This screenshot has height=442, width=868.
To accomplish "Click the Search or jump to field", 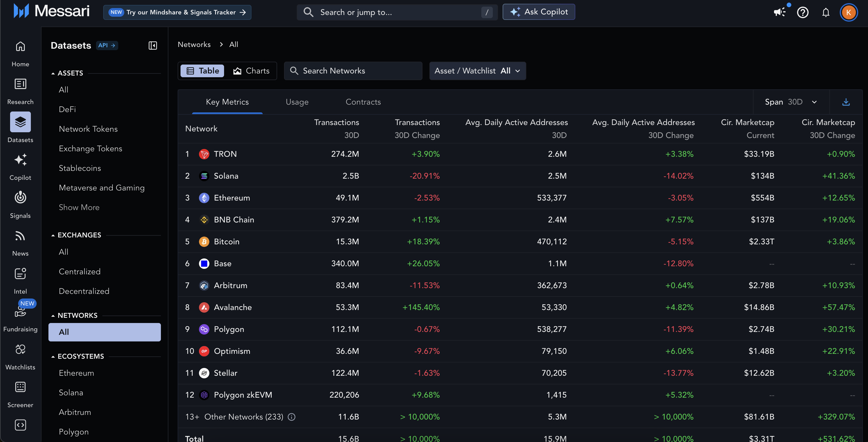I will point(397,12).
